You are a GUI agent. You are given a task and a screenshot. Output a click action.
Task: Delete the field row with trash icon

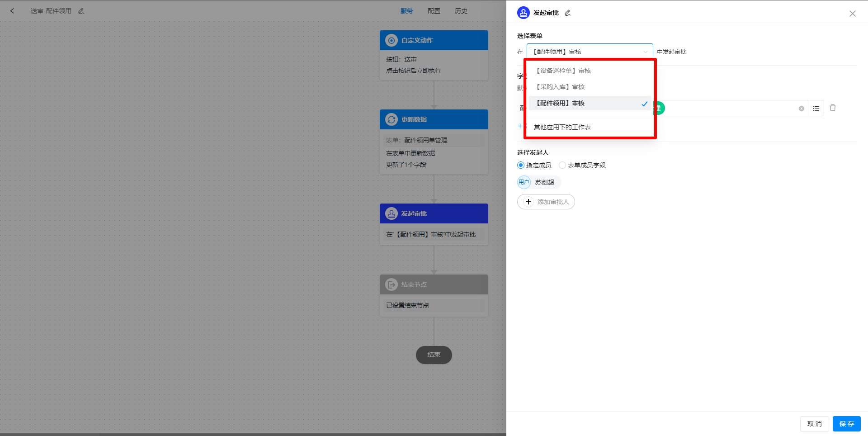(x=832, y=108)
